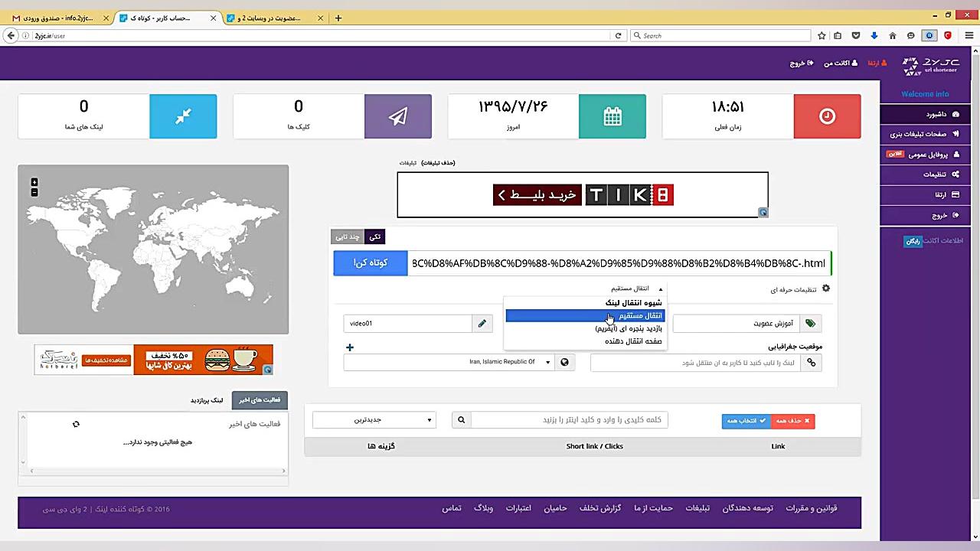Open توسعه دهندگان footer link
The image size is (980, 551).
pyautogui.click(x=748, y=508)
